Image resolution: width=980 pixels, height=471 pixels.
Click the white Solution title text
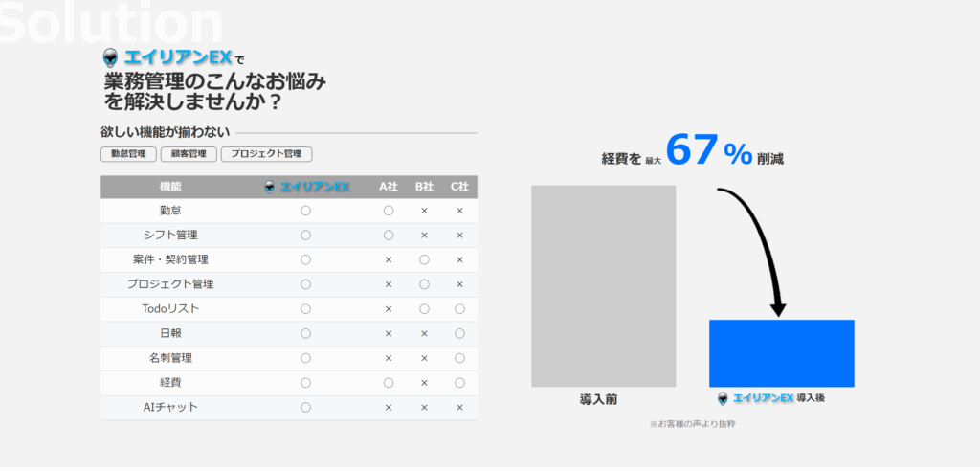110,24
